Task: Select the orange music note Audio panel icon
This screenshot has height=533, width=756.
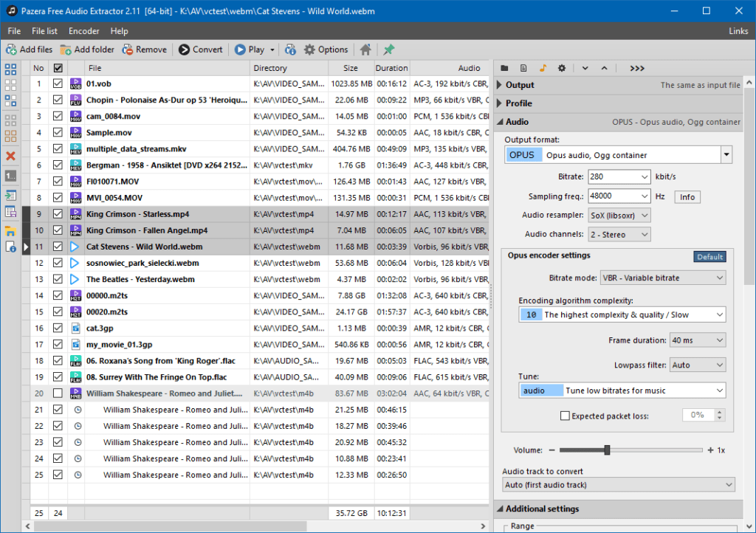Action: pyautogui.click(x=543, y=67)
